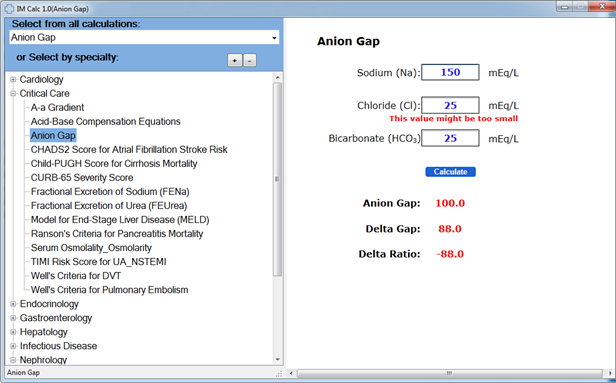Close the IM Calc window
The height and width of the screenshot is (383, 616).
[x=601, y=6]
